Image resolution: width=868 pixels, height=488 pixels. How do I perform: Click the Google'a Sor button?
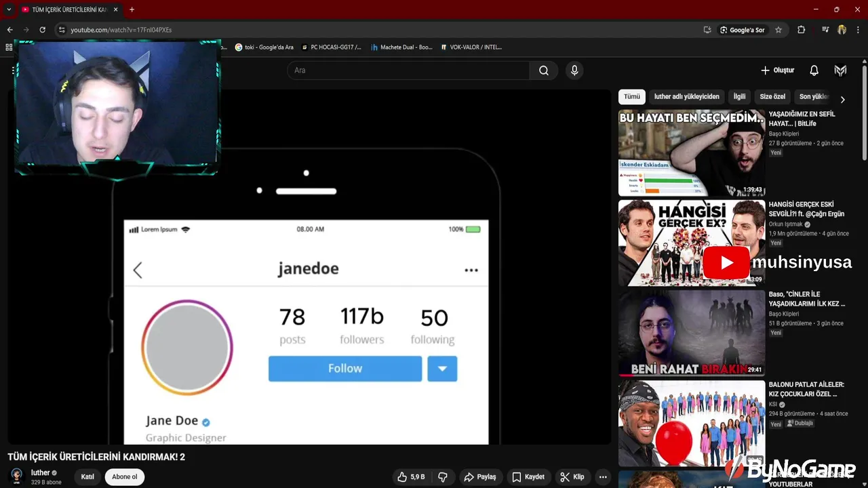pos(743,30)
